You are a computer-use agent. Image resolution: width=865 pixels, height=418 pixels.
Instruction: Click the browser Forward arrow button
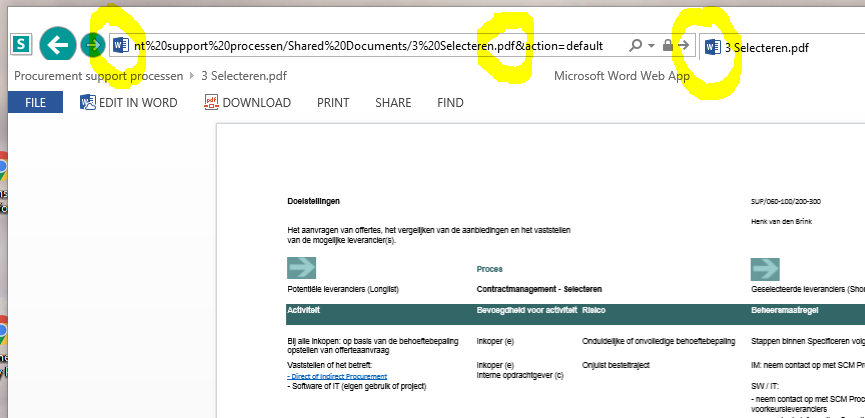coord(93,45)
